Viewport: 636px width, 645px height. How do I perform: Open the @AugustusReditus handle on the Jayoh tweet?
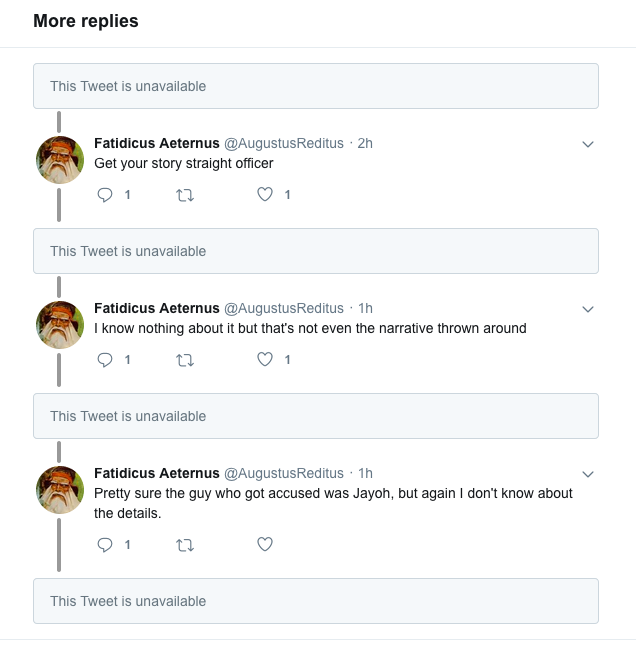[283, 473]
